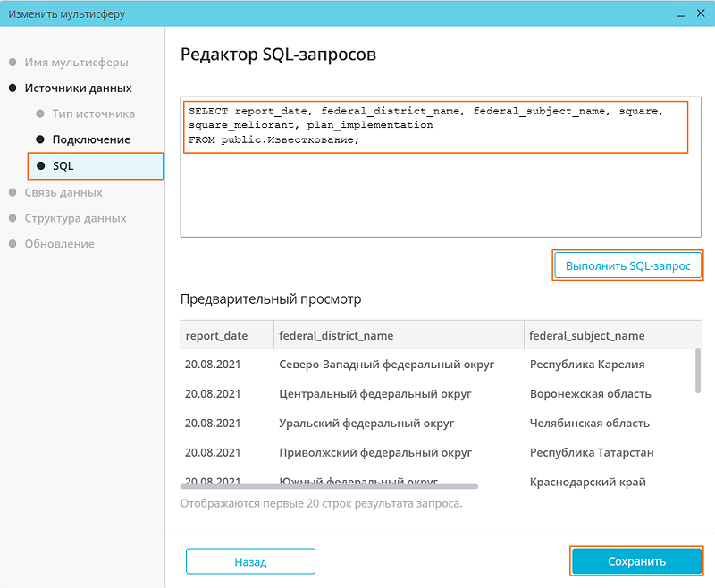
Task: Open the Имя мультисферы step
Action: tap(76, 63)
